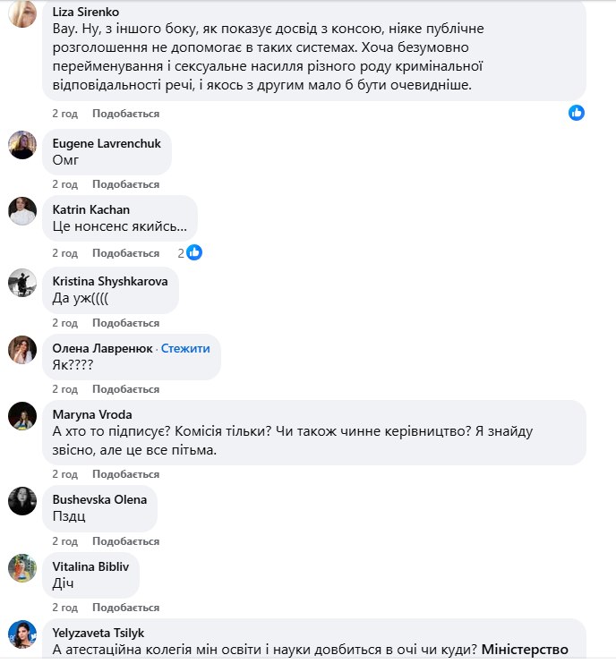The width and height of the screenshot is (616, 672).
Task: Click the like reaction icon on Katrin Kachan's comment
Action: click(x=194, y=252)
